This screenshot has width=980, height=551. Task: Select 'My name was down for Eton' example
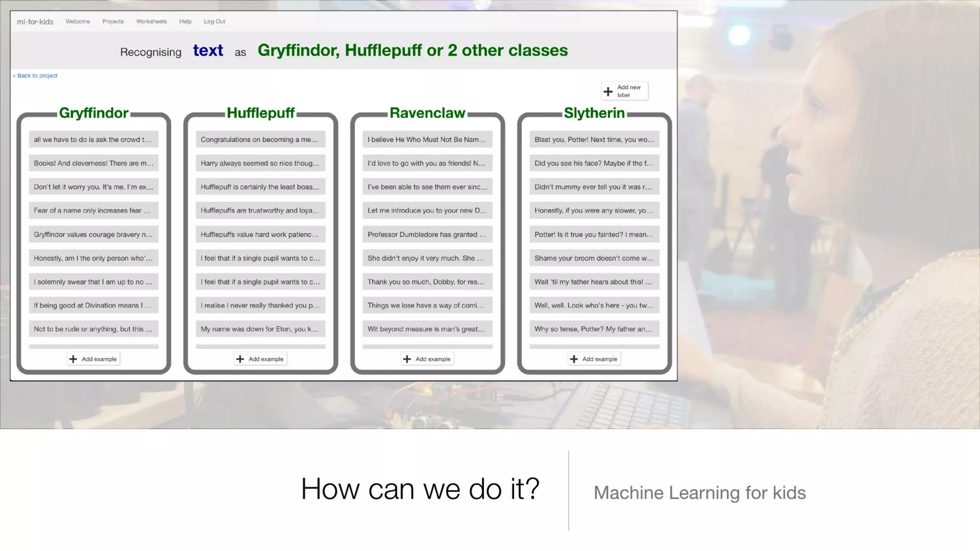261,329
